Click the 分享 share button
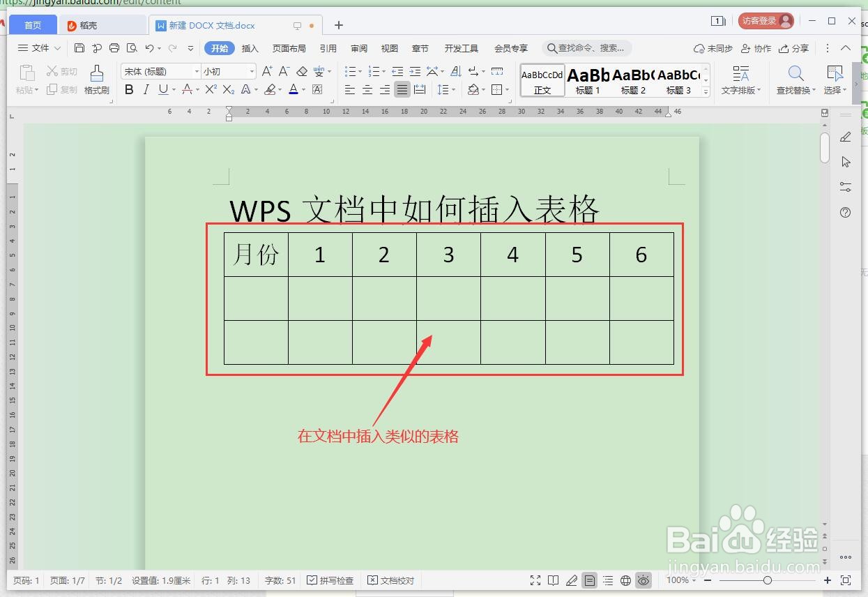This screenshot has width=868, height=597. point(794,48)
